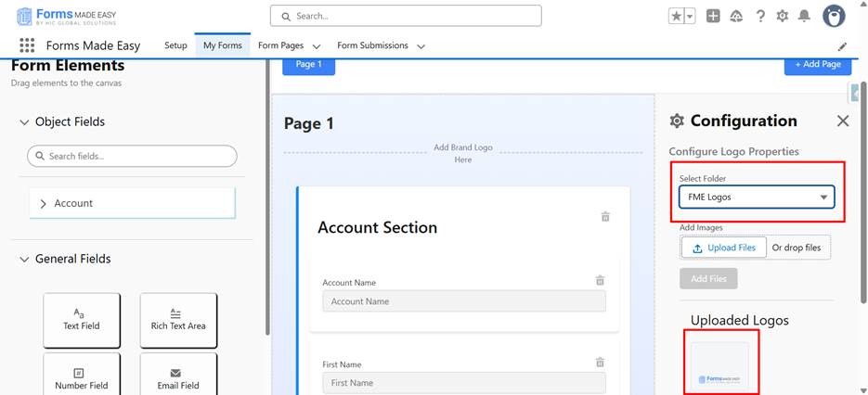The height and width of the screenshot is (395, 868).
Task: Go to the Setup tab
Action: (175, 45)
